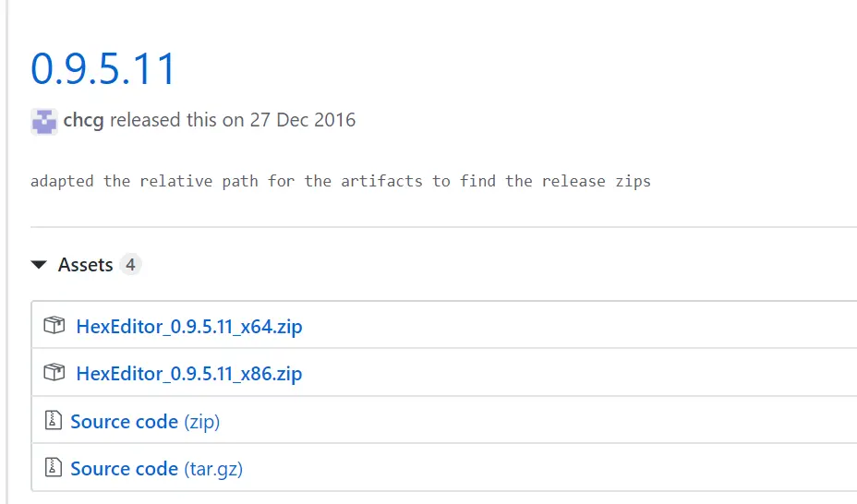Open the 0.9.5.11 release title link
The image size is (857, 504).
[103, 68]
